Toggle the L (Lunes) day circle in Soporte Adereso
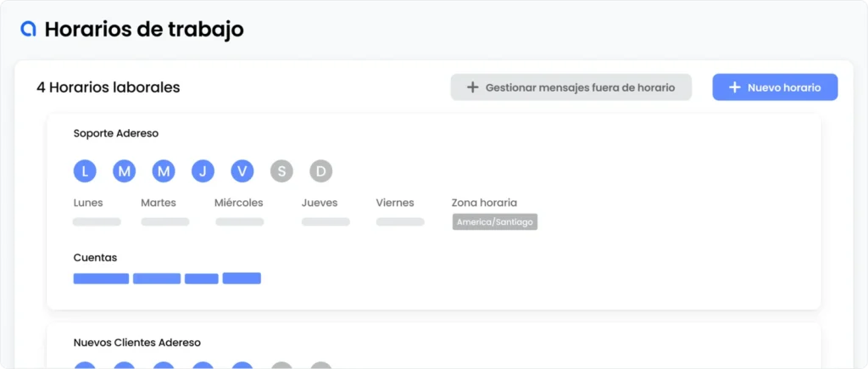The height and width of the screenshot is (369, 868). 85,171
